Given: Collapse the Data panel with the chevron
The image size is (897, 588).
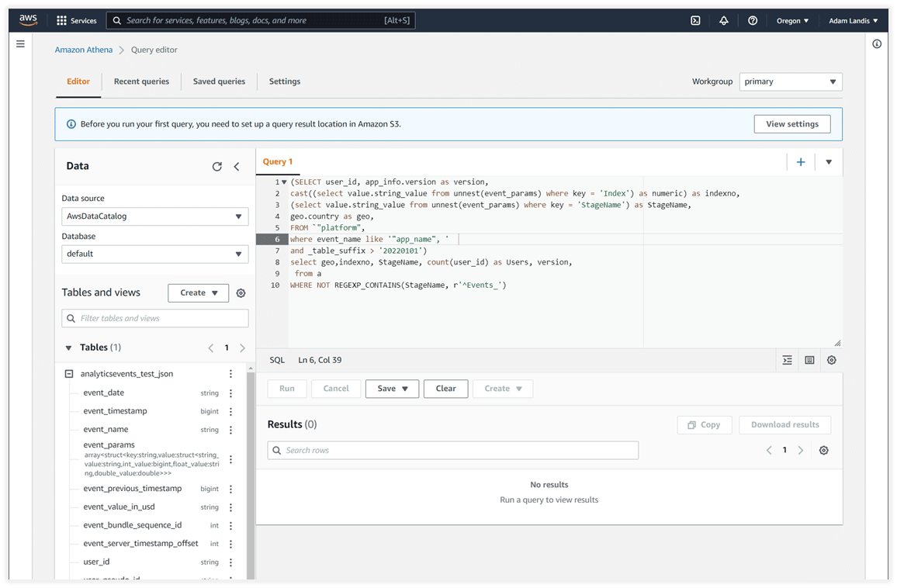Looking at the screenshot, I should click(x=237, y=167).
